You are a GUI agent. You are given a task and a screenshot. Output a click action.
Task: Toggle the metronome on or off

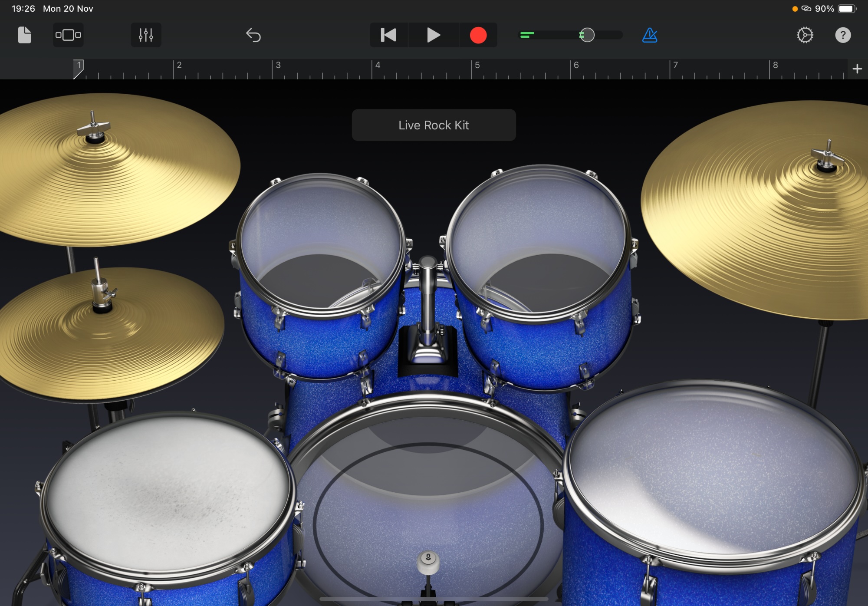[650, 35]
